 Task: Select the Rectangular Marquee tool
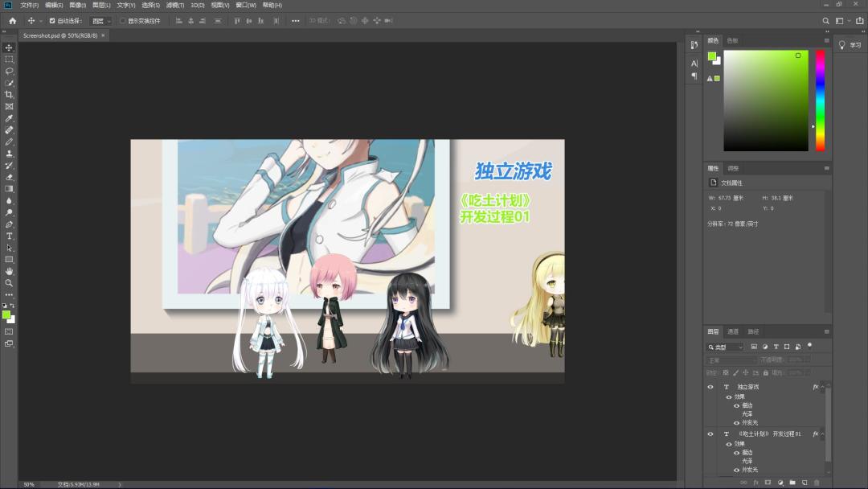[9, 60]
